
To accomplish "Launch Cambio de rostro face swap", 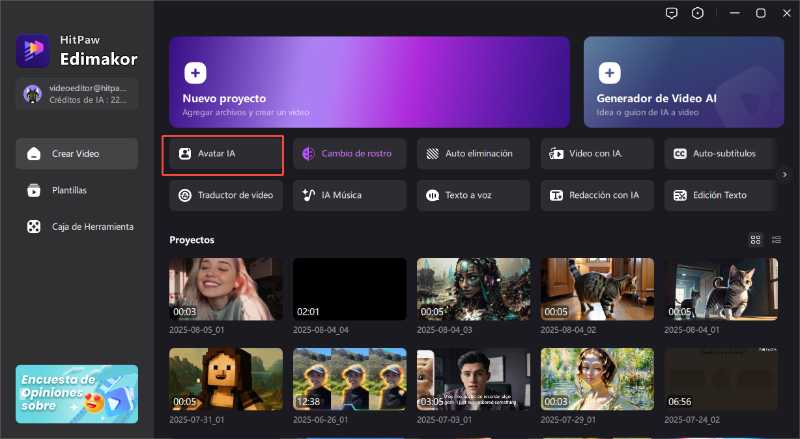I will [349, 154].
